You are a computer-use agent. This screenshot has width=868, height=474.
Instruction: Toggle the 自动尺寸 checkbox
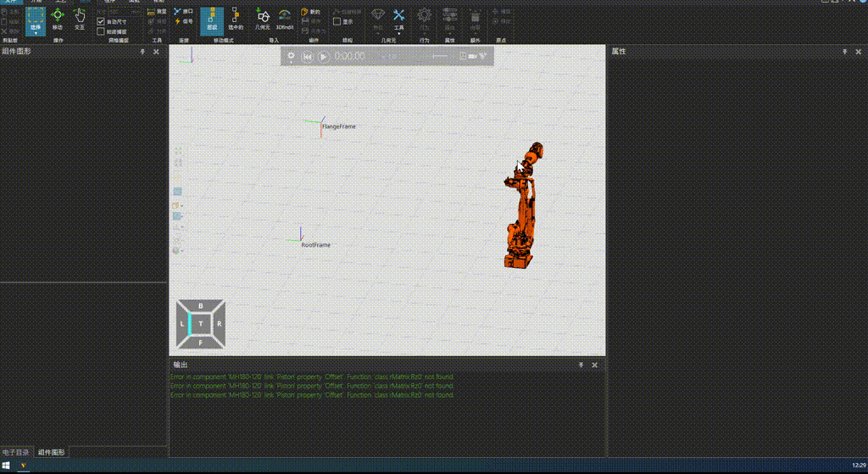(101, 21)
